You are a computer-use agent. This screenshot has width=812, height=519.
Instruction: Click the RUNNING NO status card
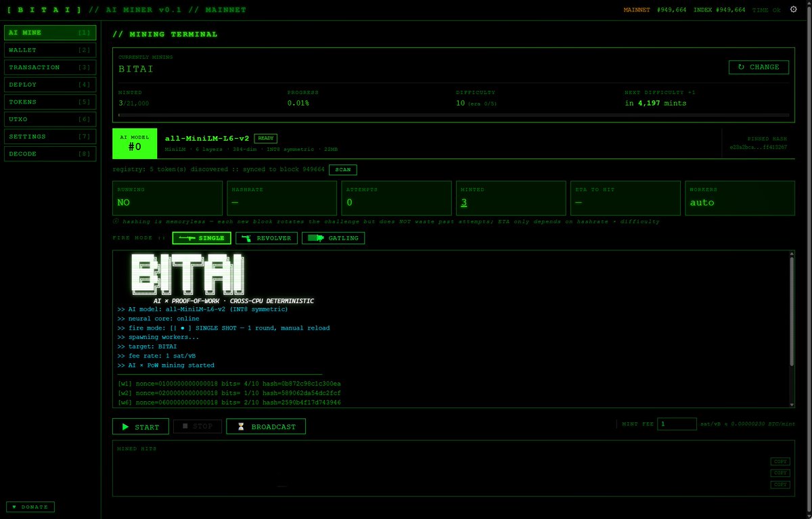167,198
